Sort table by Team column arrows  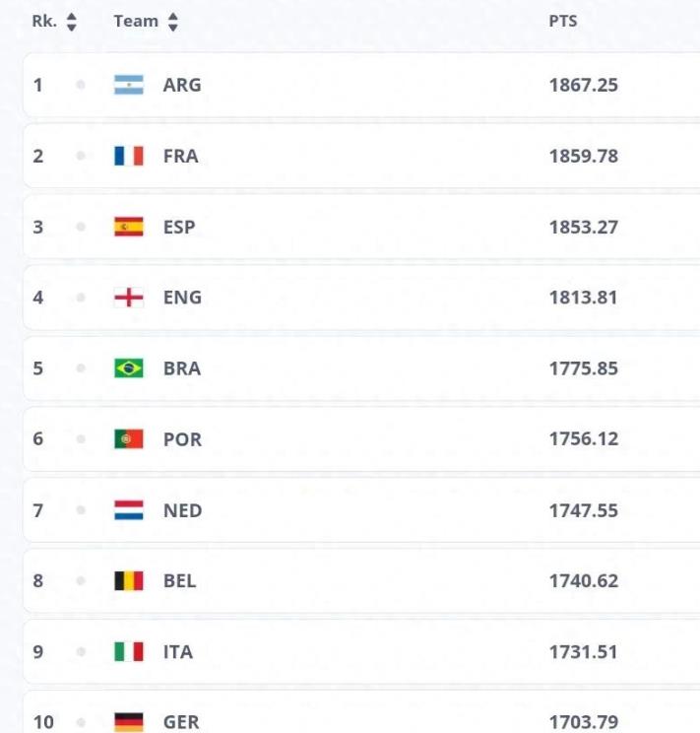173,22
